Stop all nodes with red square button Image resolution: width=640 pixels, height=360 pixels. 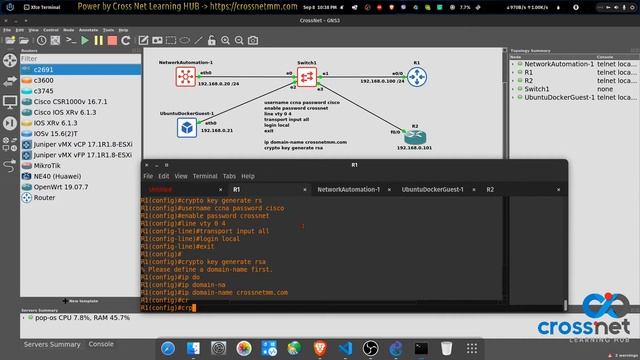pos(112,40)
